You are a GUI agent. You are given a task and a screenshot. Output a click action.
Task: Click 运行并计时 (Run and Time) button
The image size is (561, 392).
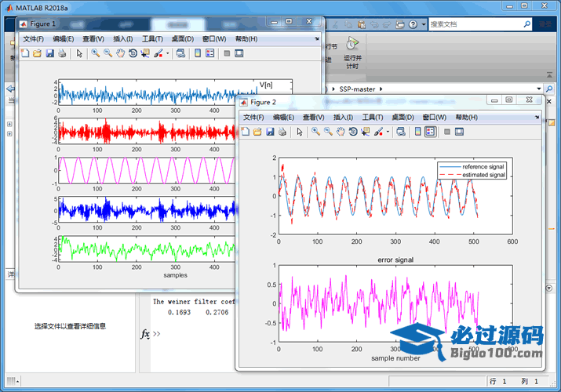[x=352, y=53]
